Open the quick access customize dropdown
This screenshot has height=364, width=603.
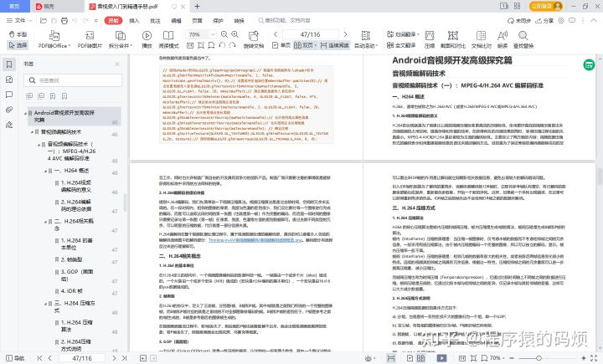(96, 20)
